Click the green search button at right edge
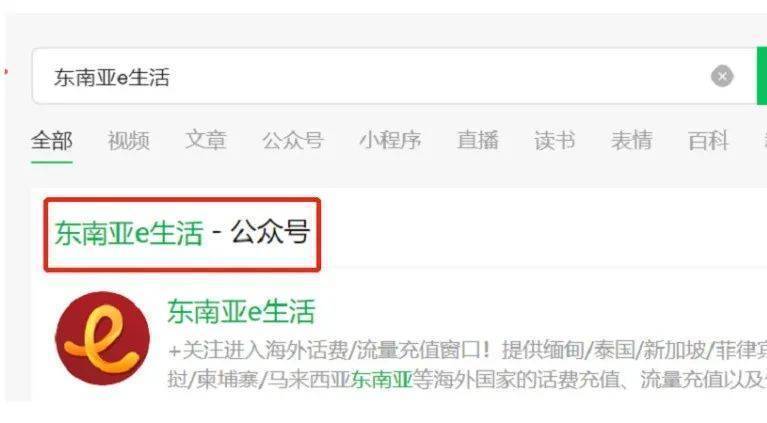Screen dimensions: 767x423 pos(762,76)
